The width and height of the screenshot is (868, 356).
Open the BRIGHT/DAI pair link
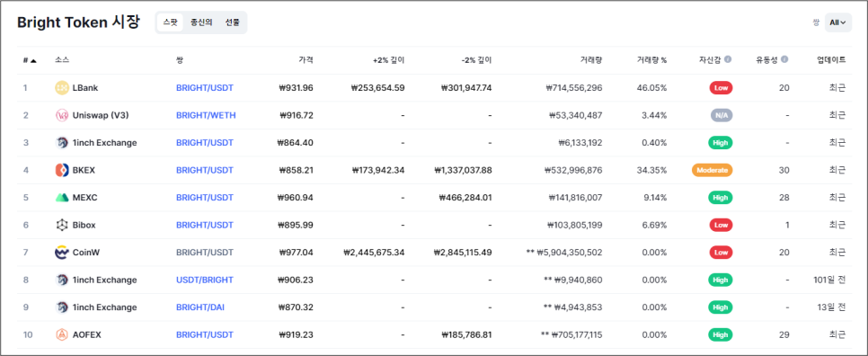(x=200, y=307)
